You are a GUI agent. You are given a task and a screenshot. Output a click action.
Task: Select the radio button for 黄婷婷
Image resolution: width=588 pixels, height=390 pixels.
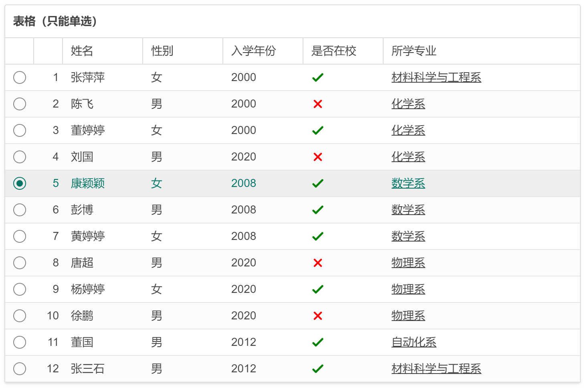click(x=20, y=236)
